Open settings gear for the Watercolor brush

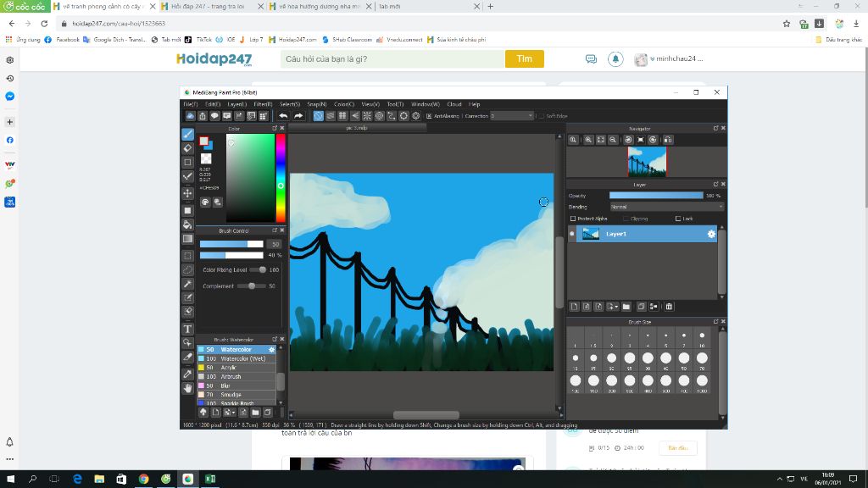click(x=271, y=350)
